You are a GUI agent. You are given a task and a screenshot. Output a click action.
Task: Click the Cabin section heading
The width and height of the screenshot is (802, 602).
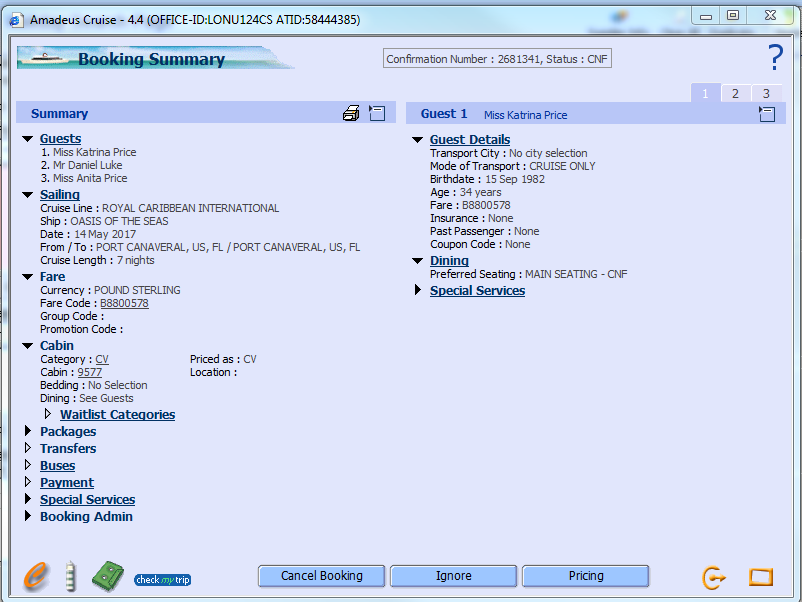tap(57, 346)
